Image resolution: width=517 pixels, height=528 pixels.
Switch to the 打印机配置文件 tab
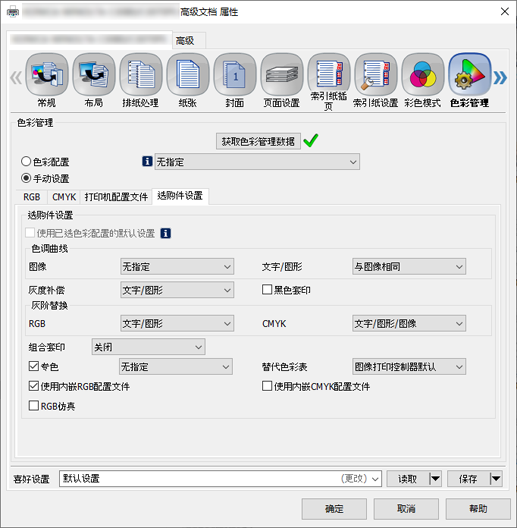[116, 197]
